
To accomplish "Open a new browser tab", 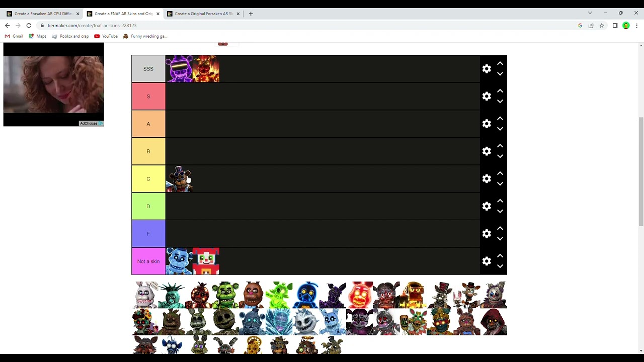I will [251, 14].
